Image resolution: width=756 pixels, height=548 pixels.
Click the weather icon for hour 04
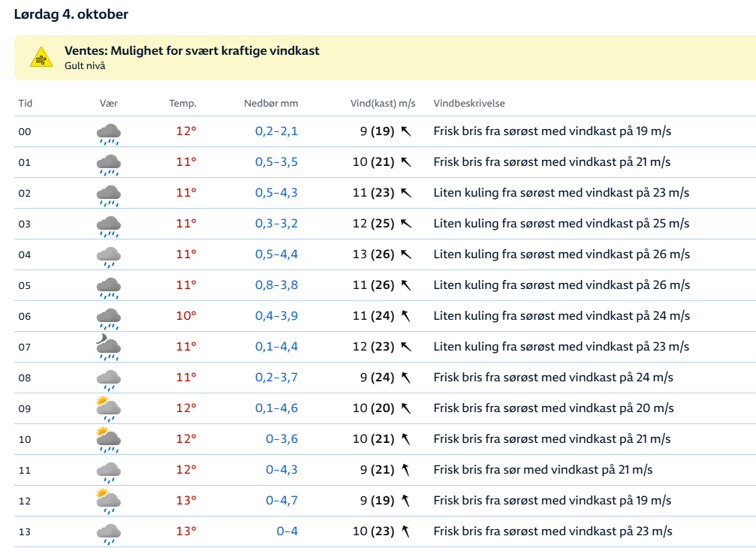click(x=108, y=256)
